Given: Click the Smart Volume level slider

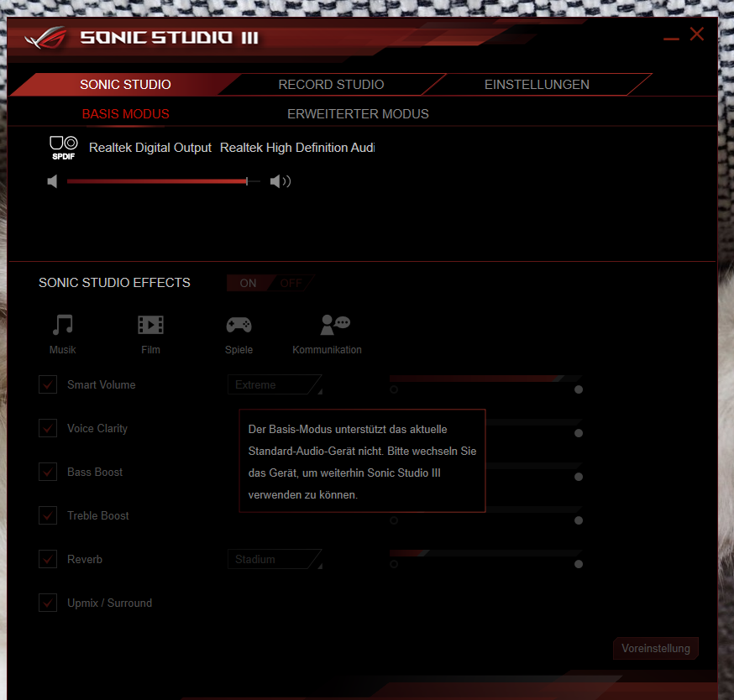Looking at the screenshot, I should coord(486,379).
